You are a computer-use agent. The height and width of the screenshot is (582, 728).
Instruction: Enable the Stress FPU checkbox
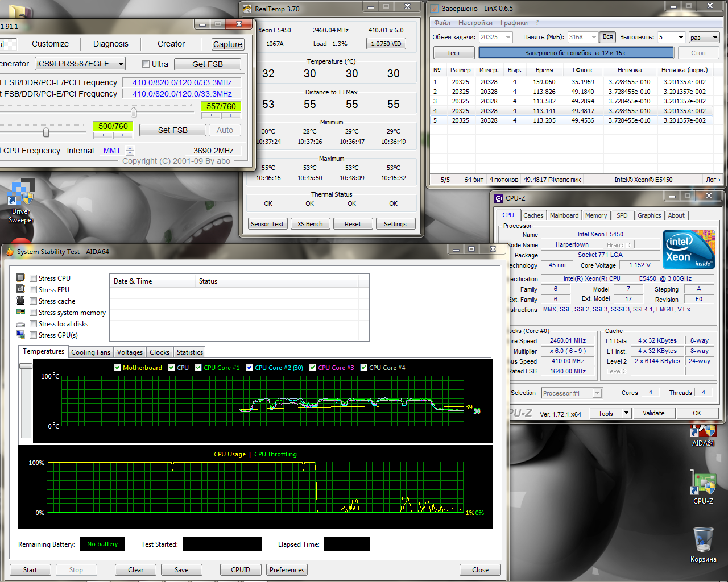point(34,290)
